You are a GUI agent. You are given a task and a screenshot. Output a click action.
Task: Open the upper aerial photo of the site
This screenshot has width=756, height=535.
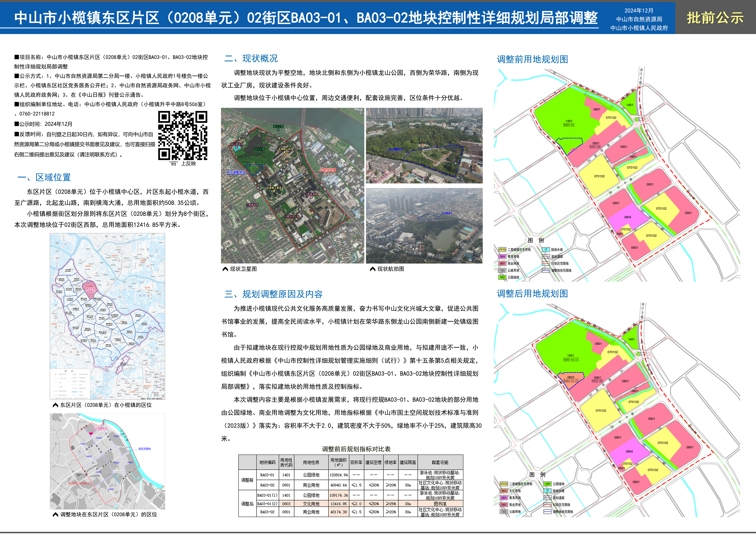click(x=424, y=146)
